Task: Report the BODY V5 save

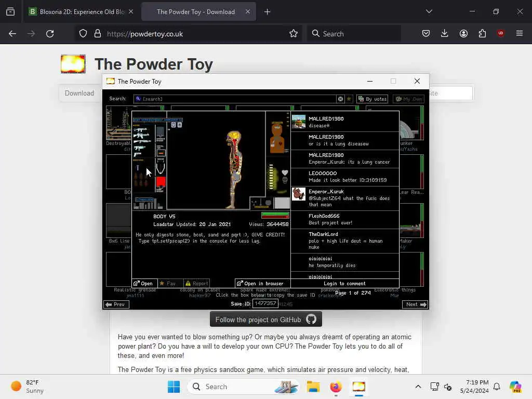Action: [x=196, y=283]
